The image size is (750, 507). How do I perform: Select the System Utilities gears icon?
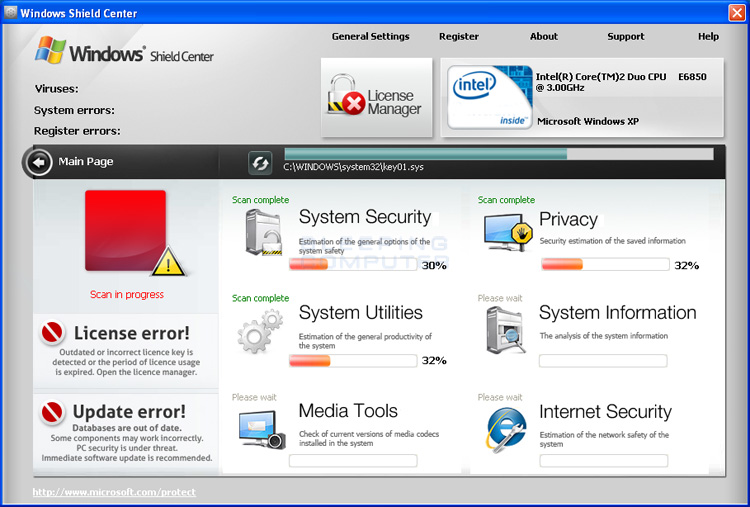(261, 331)
